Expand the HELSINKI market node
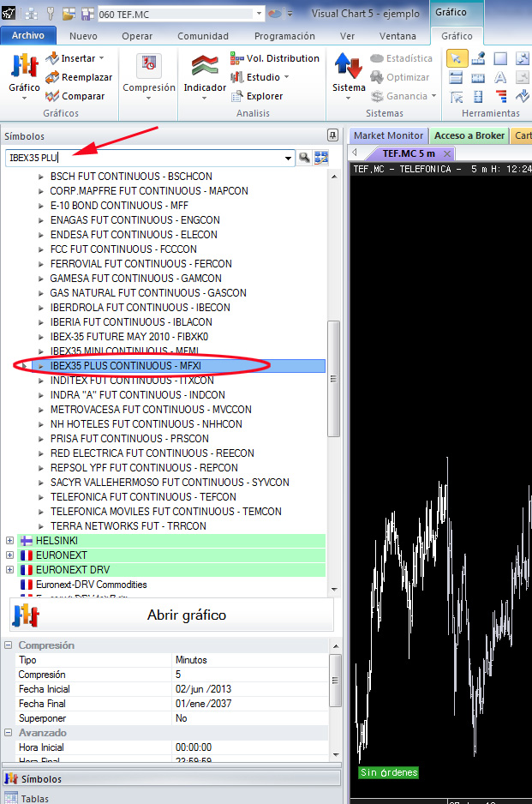The image size is (532, 804). coord(9,541)
